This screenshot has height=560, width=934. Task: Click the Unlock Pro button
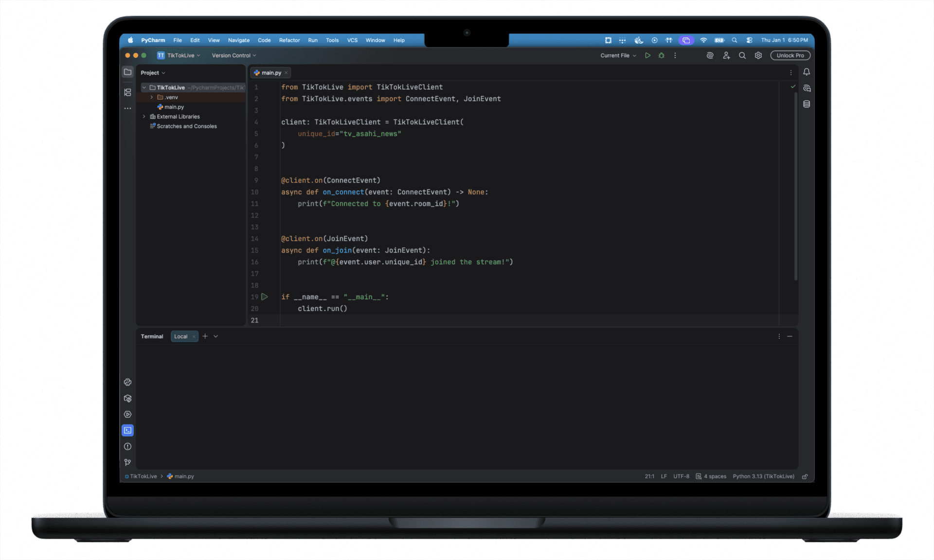click(790, 55)
